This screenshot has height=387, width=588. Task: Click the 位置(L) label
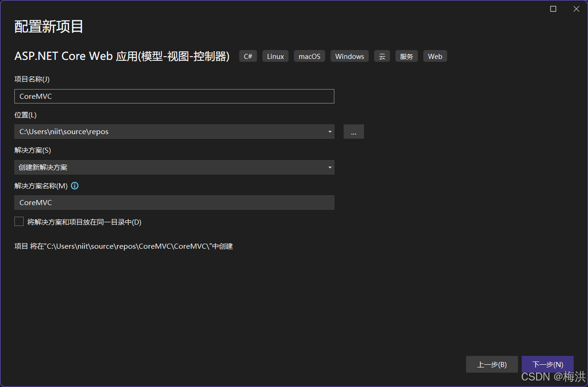[x=26, y=115]
